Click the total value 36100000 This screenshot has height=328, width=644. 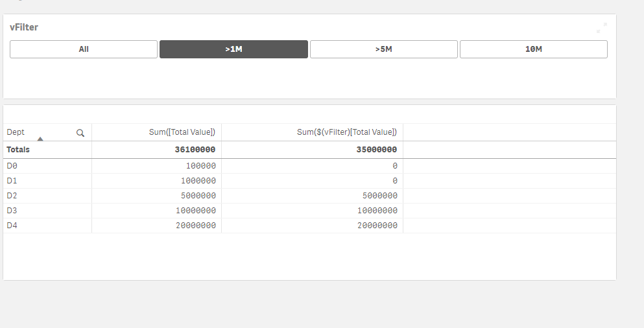(x=195, y=150)
